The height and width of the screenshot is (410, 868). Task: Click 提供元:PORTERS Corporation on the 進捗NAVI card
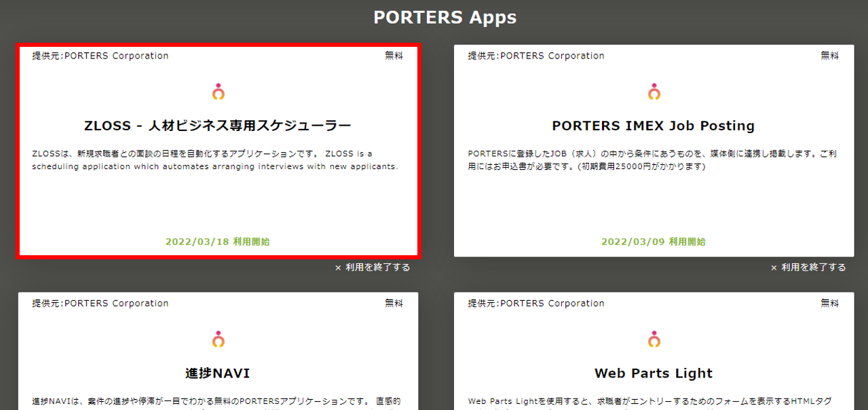tap(100, 303)
